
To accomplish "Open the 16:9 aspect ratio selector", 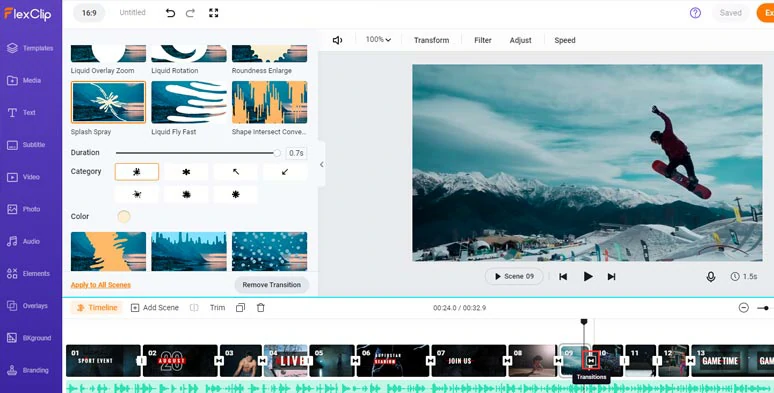I will pyautogui.click(x=89, y=13).
